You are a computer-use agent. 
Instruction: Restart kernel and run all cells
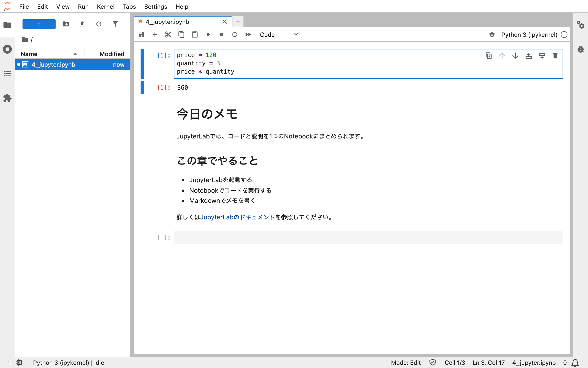coord(248,34)
